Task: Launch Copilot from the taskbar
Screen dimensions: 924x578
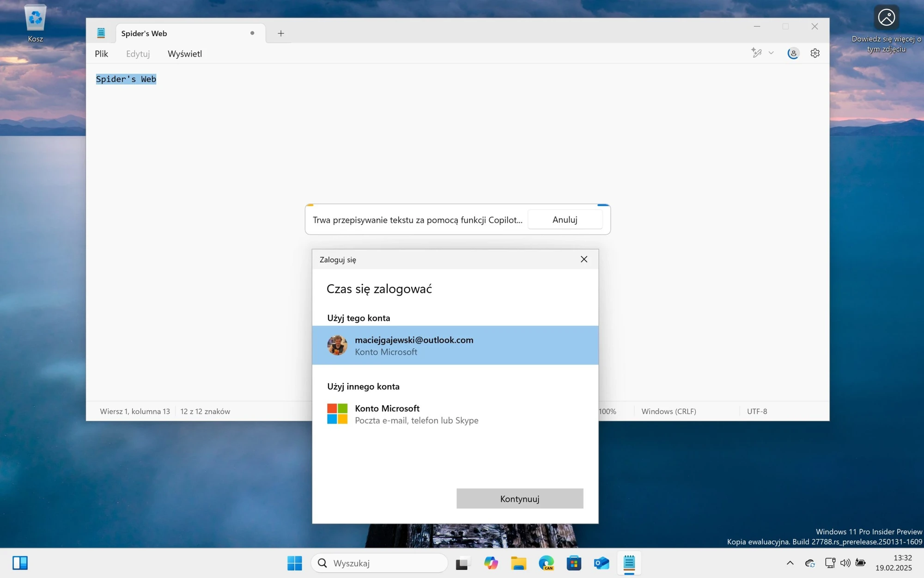Action: (491, 563)
